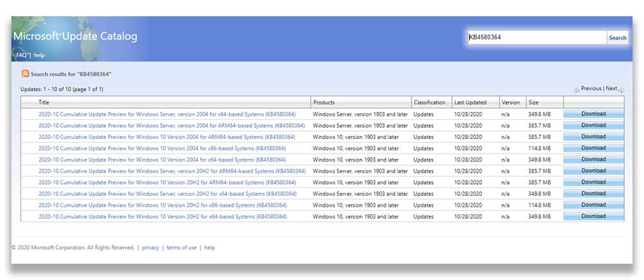Click the Next page arrow icon
644x280 pixels.
621,89
